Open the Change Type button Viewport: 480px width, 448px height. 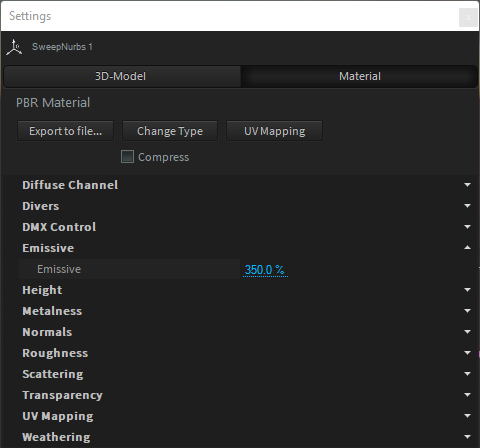click(x=170, y=131)
